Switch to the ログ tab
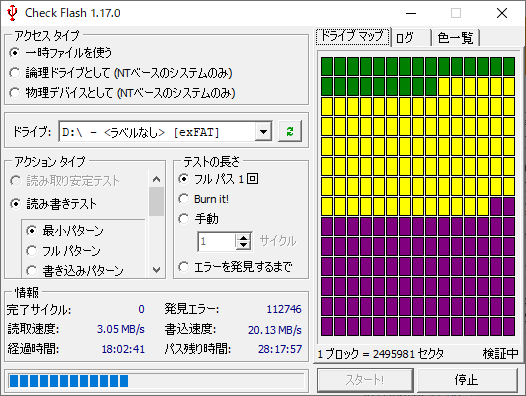The height and width of the screenshot is (396, 526). [x=411, y=38]
